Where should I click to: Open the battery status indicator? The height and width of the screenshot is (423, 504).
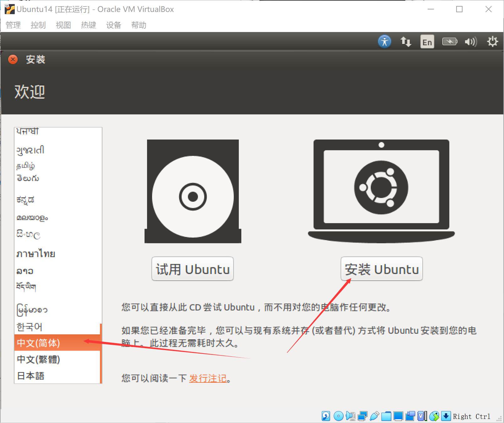(450, 41)
